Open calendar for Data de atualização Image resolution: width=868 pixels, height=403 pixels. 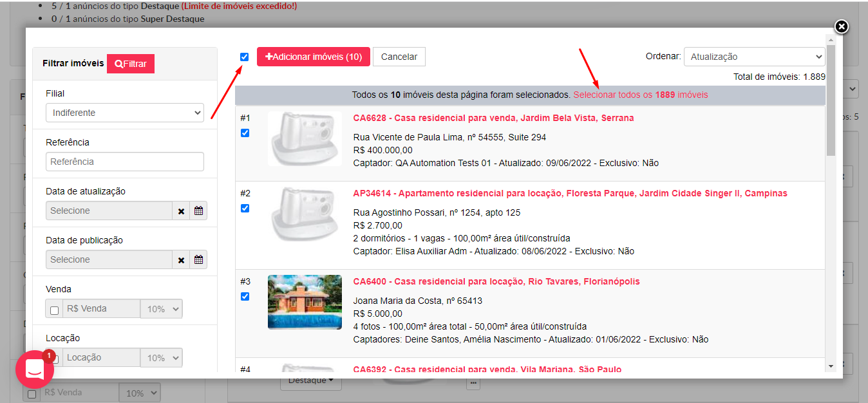click(198, 211)
